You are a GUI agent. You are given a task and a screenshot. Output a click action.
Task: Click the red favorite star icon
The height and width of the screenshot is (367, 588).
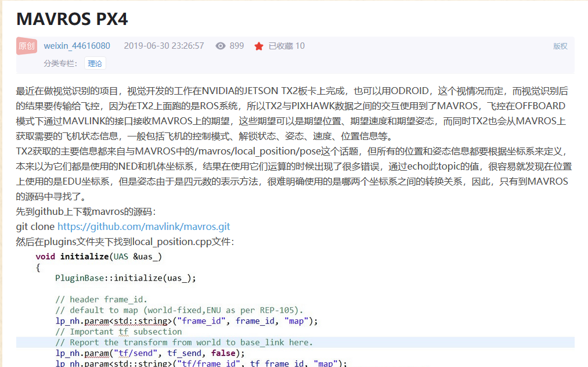(x=259, y=46)
